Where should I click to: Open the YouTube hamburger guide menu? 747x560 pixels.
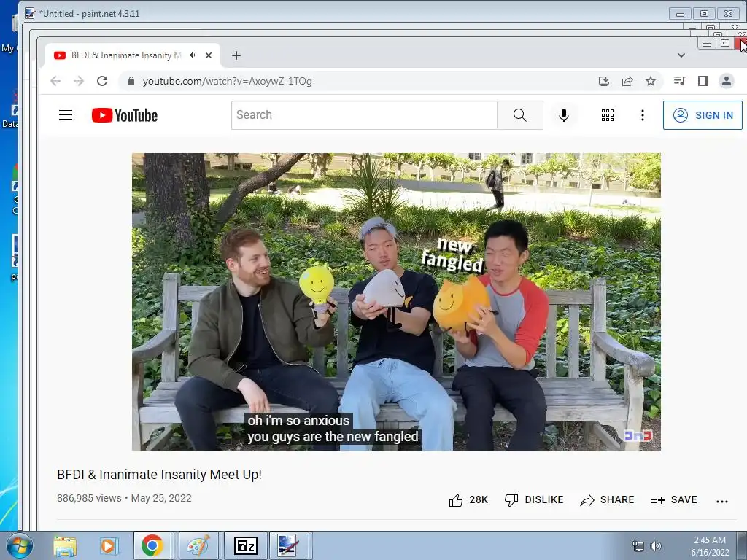[66, 114]
